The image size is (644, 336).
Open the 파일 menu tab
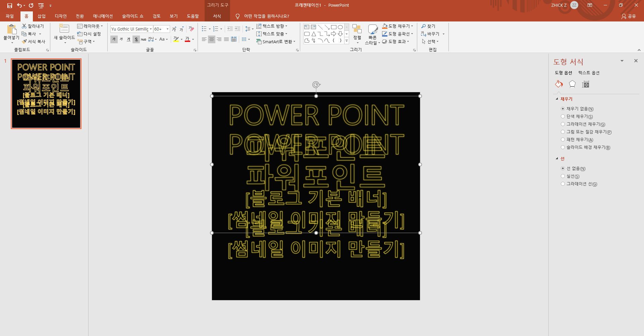[x=10, y=16]
